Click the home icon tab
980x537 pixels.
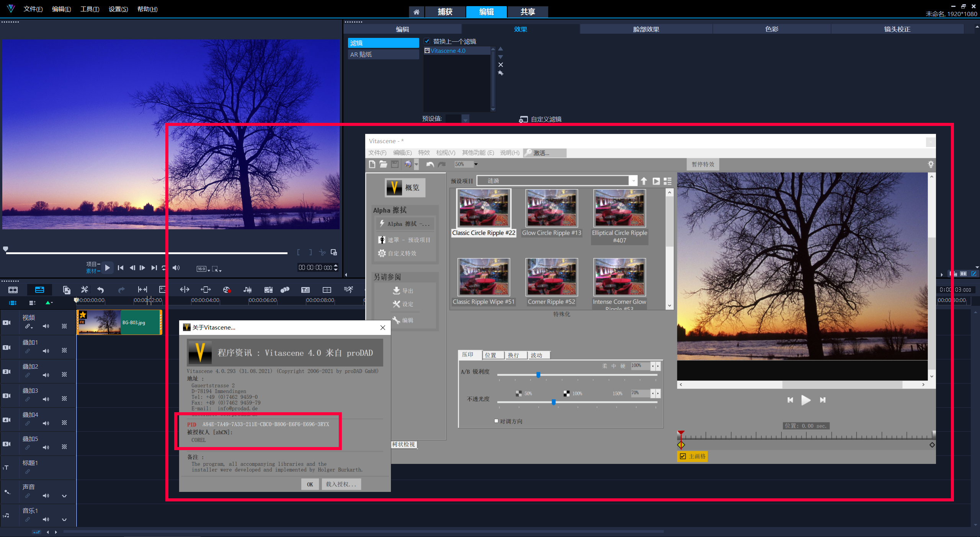click(x=416, y=12)
